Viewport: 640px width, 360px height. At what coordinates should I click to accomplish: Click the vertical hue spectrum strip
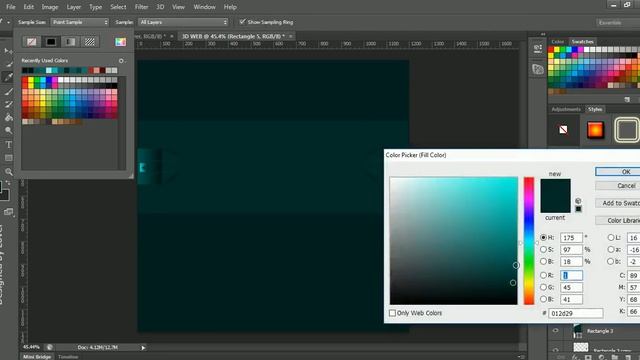[529, 240]
